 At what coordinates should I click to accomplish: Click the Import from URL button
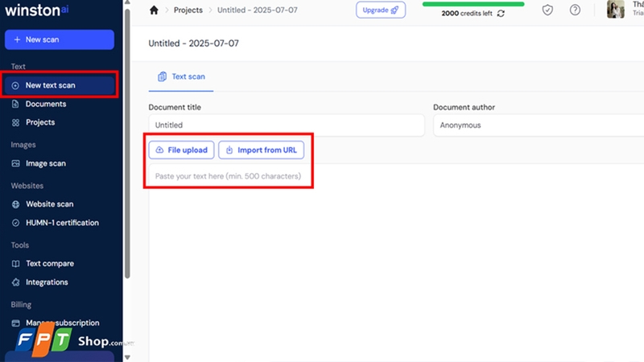tap(261, 150)
